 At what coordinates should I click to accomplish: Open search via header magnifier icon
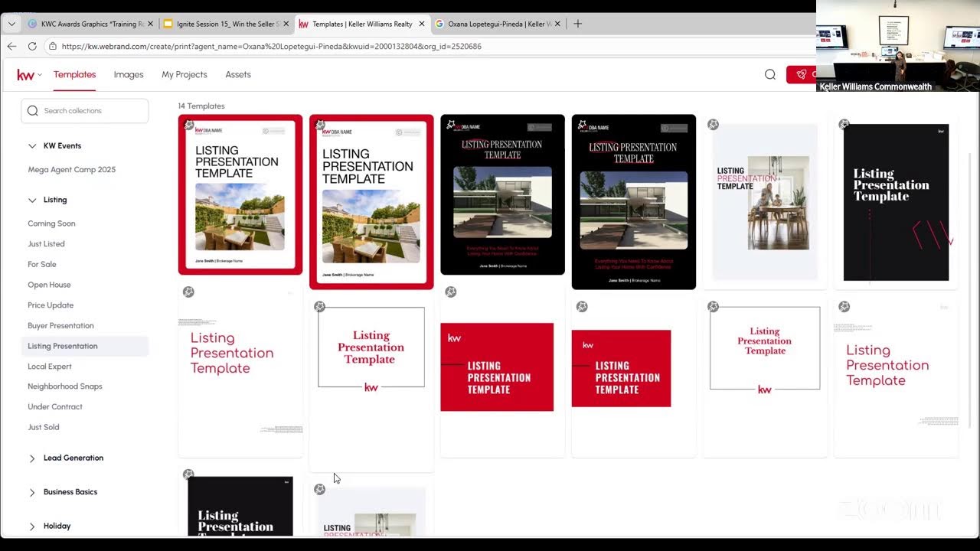770,74
